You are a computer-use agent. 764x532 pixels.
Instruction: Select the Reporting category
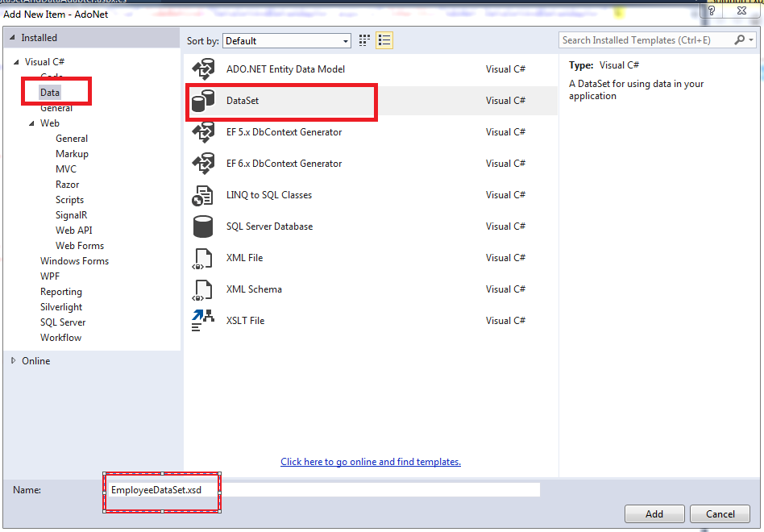tap(61, 292)
